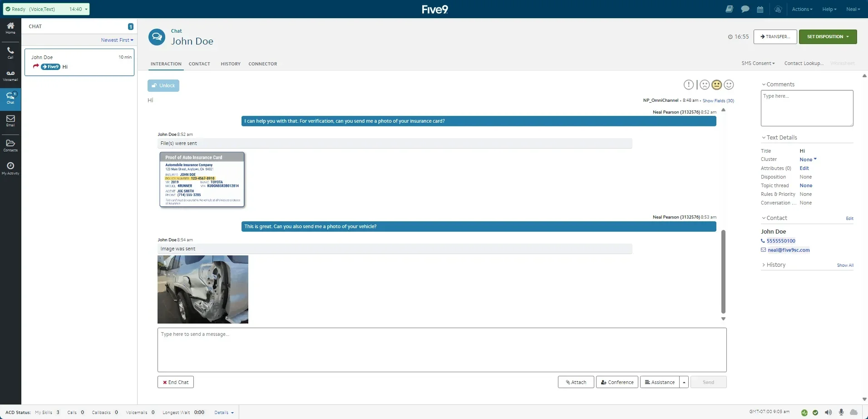Open Contacts from the left sidebar
The width and height of the screenshot is (868, 419).
click(10, 145)
